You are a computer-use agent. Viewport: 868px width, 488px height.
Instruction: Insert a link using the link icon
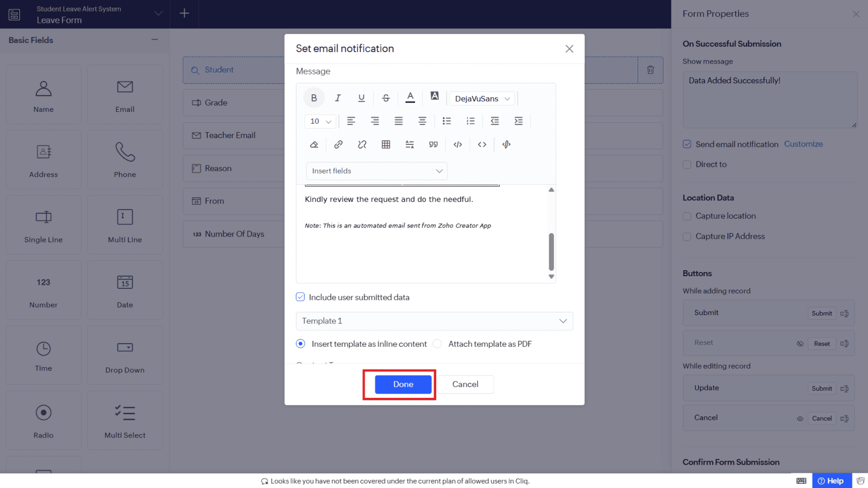point(338,144)
